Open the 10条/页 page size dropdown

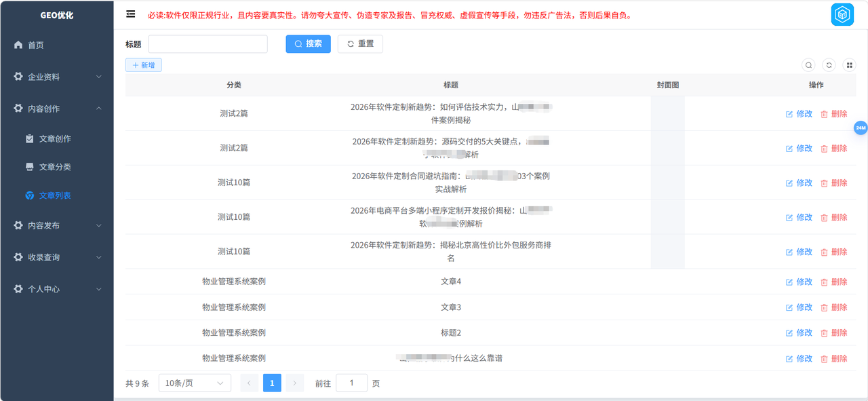[195, 383]
